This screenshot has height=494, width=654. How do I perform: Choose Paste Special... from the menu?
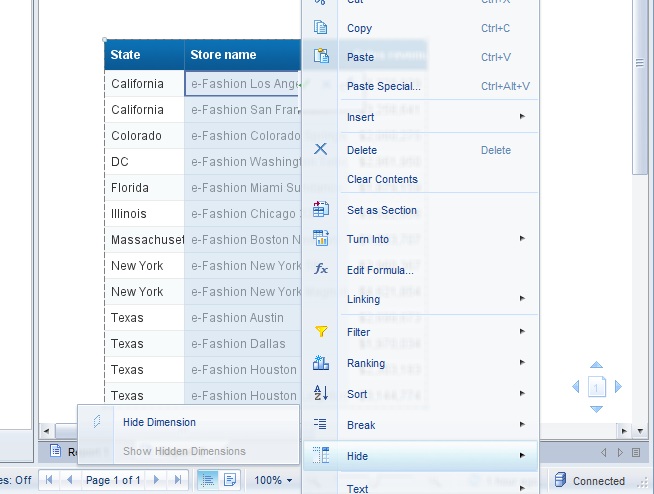(420, 86)
